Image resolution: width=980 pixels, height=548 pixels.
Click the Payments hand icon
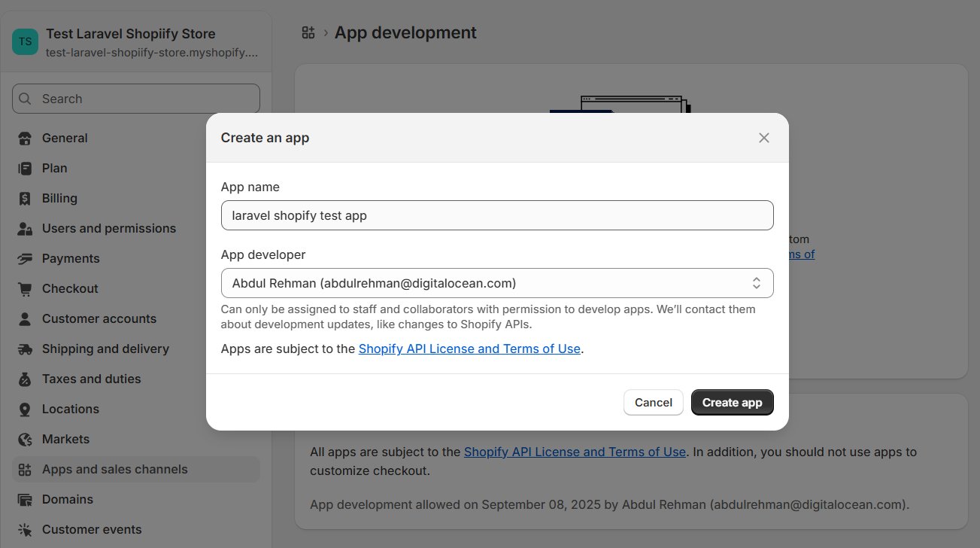click(x=25, y=259)
